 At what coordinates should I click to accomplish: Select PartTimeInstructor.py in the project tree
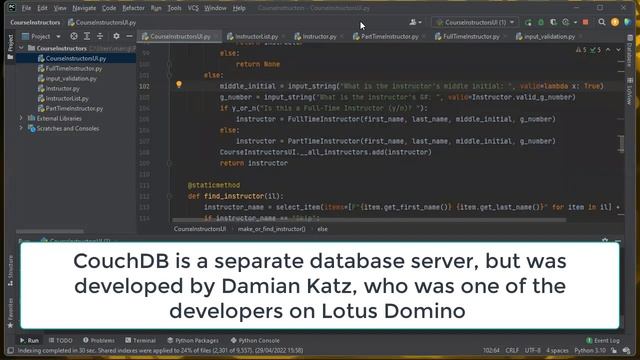point(74,109)
